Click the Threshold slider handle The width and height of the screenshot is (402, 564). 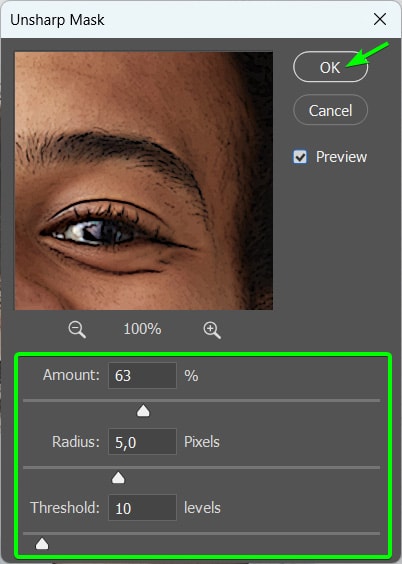click(x=42, y=543)
